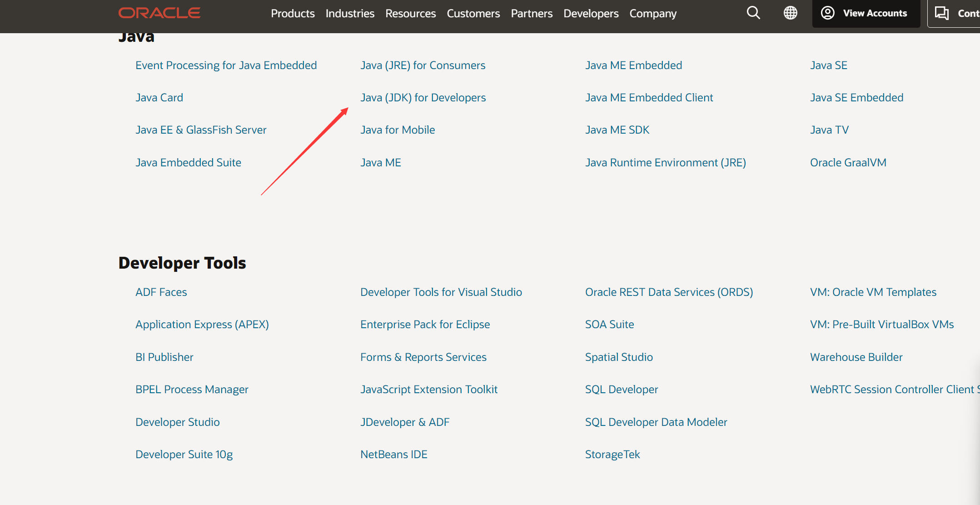The height and width of the screenshot is (505, 980).
Task: Open Java SE Embedded link
Action: [x=856, y=98]
